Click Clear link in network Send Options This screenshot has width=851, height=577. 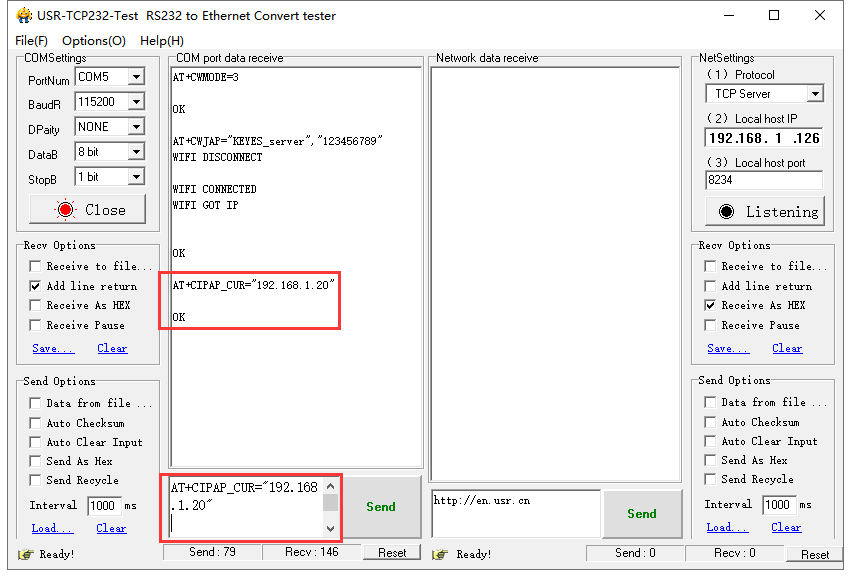point(786,527)
